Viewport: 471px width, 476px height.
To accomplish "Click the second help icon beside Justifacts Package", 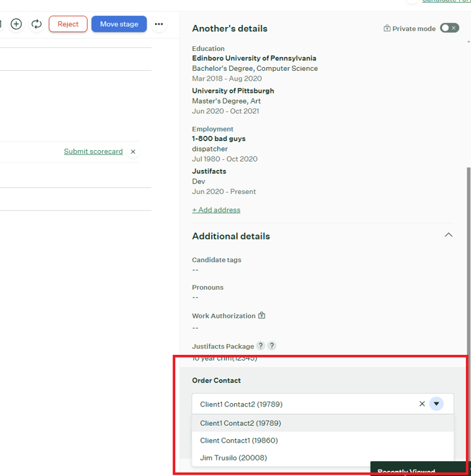I will 272,346.
